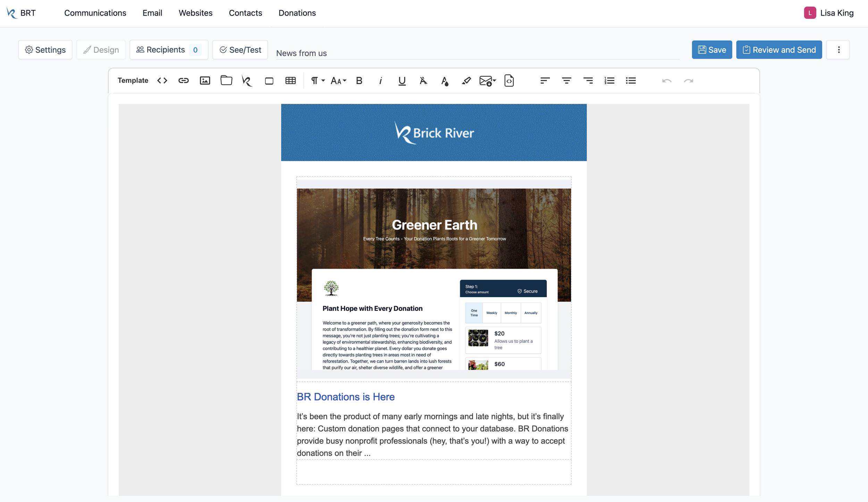868x502 pixels.
Task: Click the insert image icon
Action: (x=205, y=81)
